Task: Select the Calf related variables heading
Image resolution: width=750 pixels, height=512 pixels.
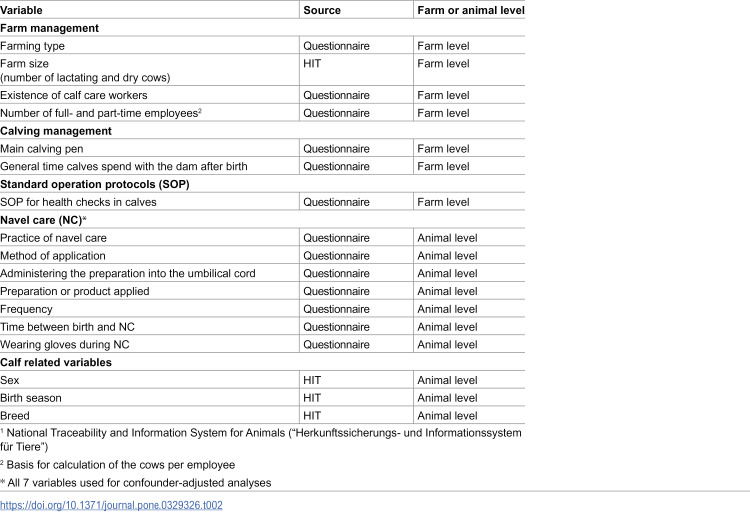Action: click(x=56, y=362)
